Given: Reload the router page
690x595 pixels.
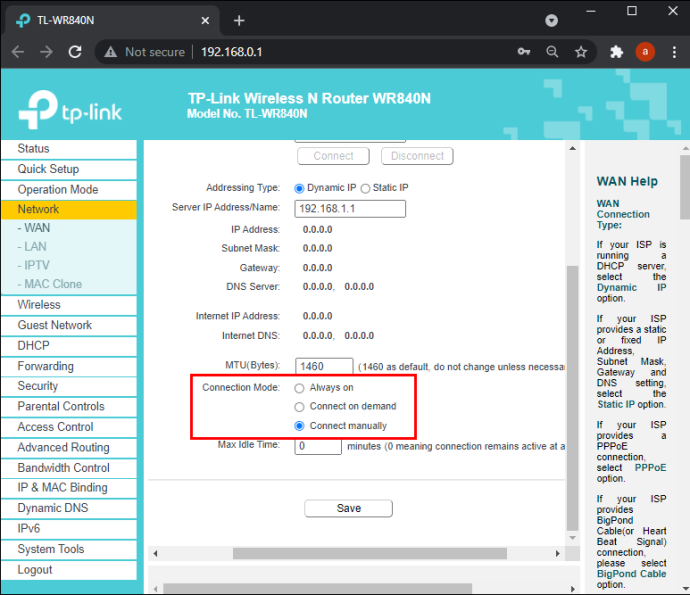Looking at the screenshot, I should click(75, 52).
